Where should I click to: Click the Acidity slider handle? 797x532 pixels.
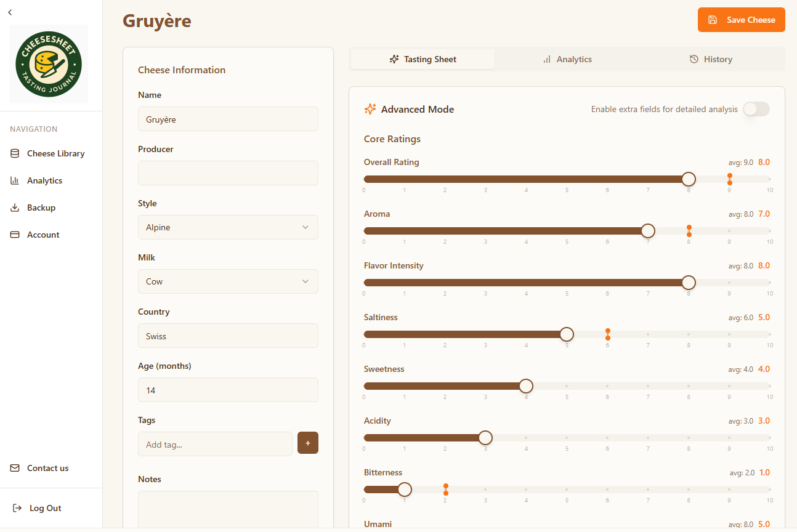tap(485, 438)
